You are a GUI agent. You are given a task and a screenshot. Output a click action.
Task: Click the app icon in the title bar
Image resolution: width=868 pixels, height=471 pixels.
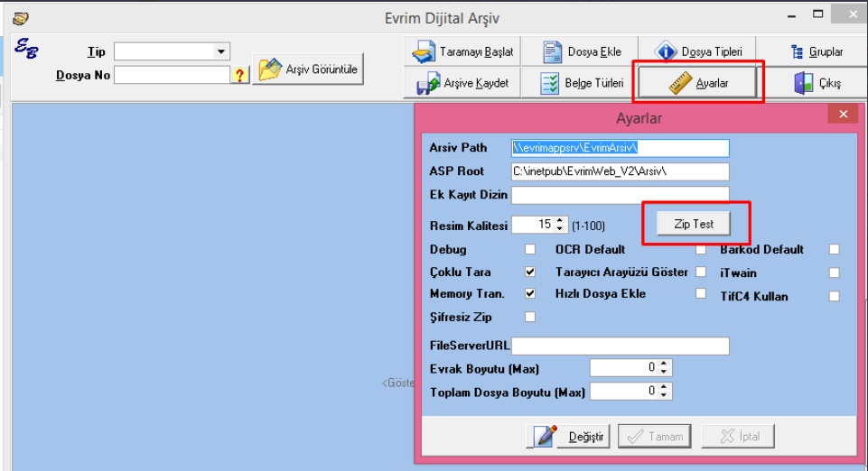tap(21, 18)
